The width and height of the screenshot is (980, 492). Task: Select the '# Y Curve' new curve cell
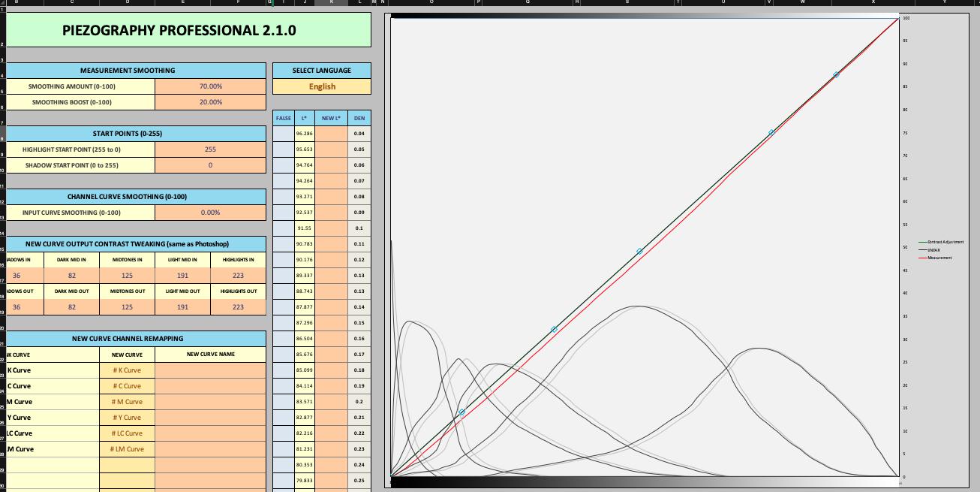pos(128,418)
